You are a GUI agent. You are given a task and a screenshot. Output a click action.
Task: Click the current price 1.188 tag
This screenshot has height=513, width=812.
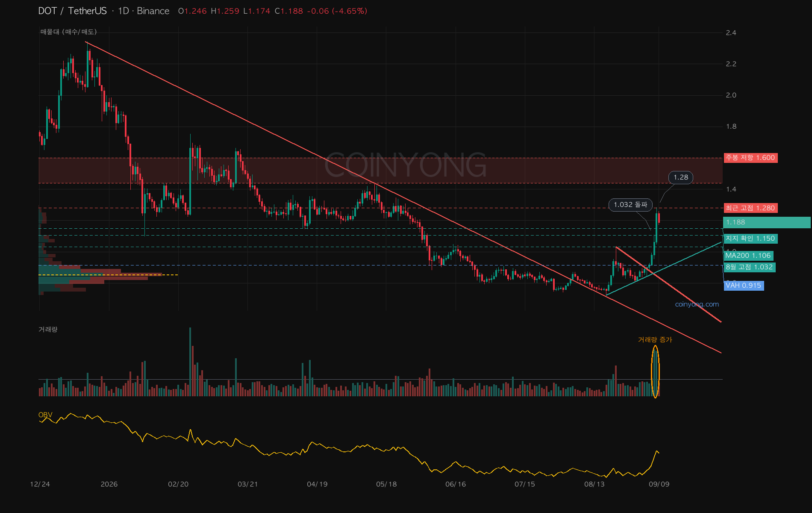(767, 222)
